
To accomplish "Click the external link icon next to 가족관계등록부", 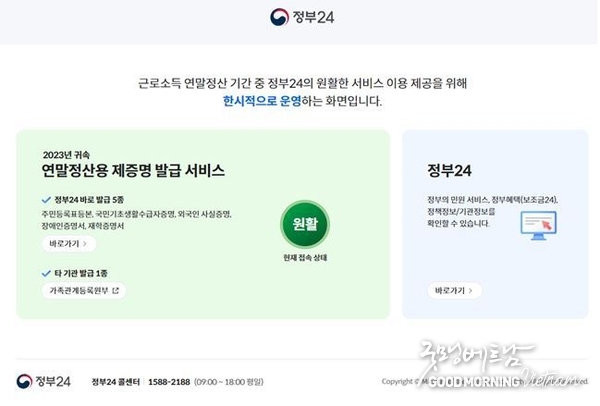I will click(x=116, y=291).
